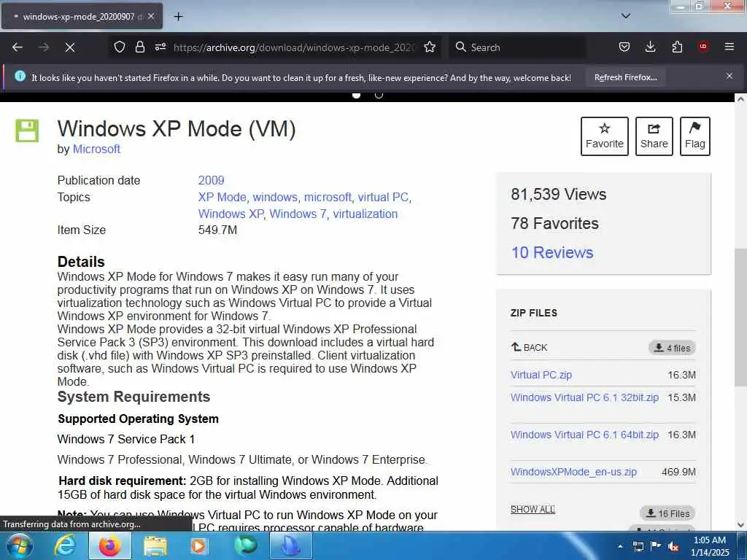Open the microsoft topic link
Image resolution: width=747 pixels, height=560 pixels.
coord(328,197)
